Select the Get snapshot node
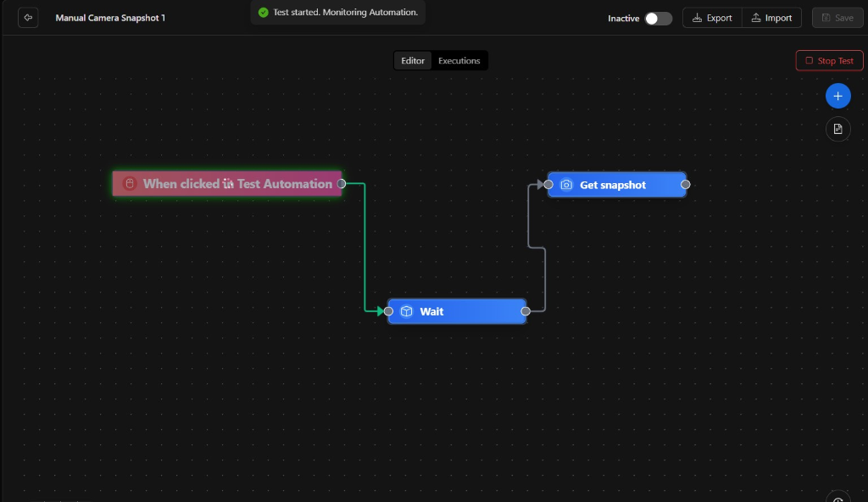 click(617, 185)
